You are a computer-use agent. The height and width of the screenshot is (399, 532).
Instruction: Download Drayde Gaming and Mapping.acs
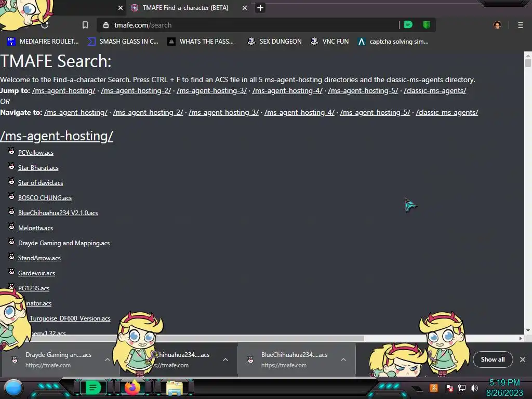[64, 243]
